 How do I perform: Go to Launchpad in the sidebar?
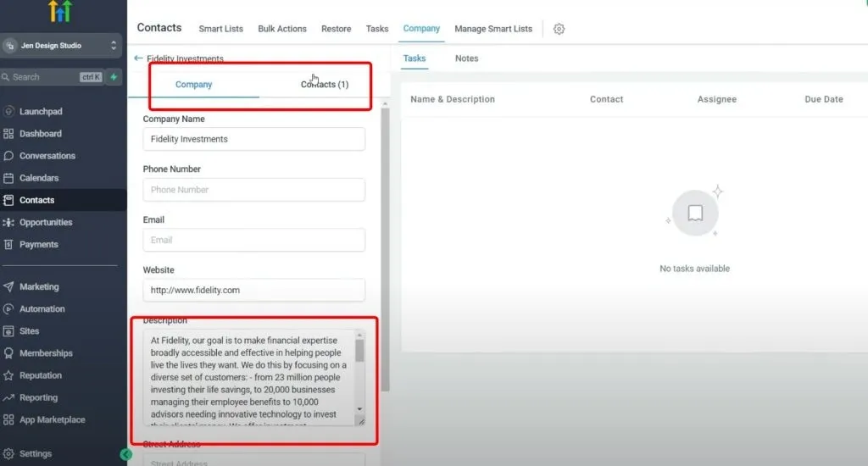41,111
